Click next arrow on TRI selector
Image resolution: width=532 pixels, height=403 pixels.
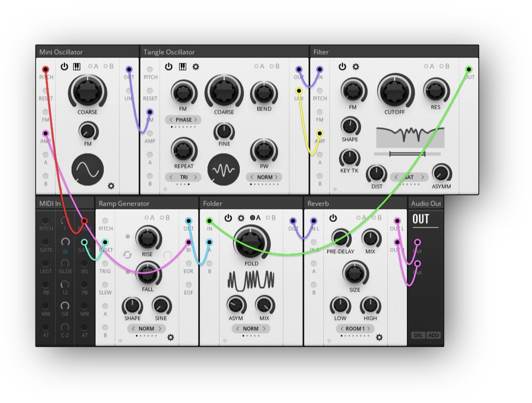pyautogui.click(x=196, y=177)
